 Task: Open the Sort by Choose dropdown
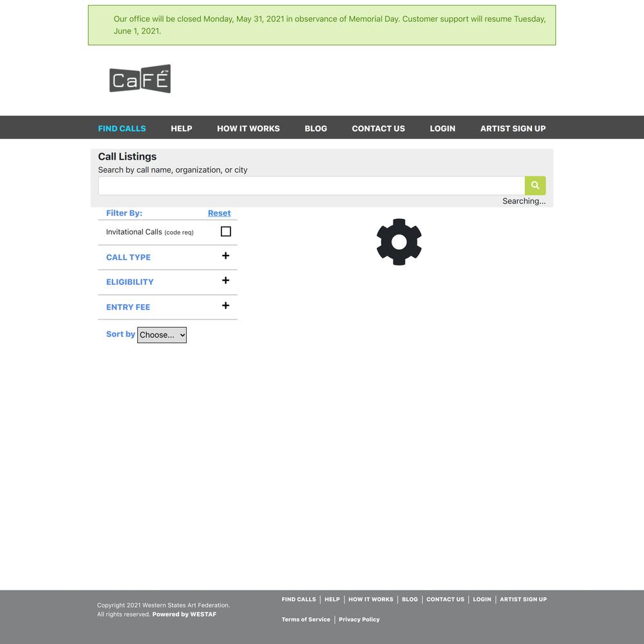[x=162, y=335]
